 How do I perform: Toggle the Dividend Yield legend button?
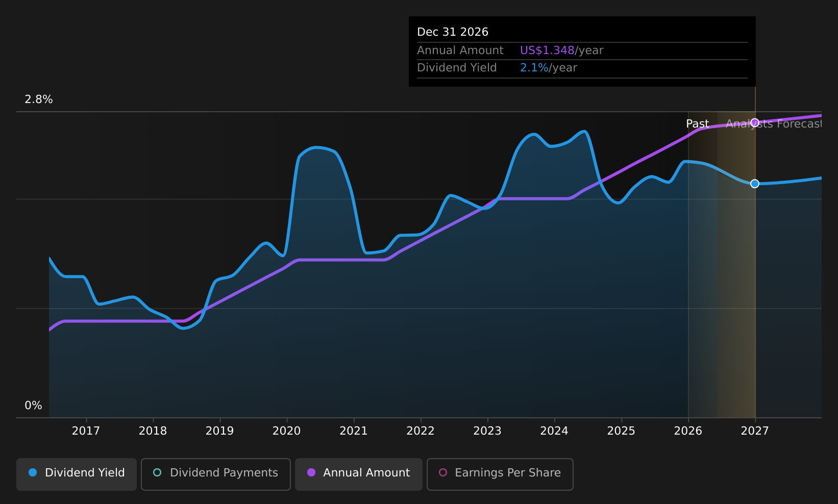pos(77,474)
